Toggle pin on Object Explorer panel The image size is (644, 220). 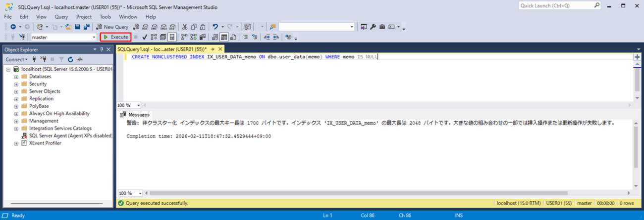(102, 49)
